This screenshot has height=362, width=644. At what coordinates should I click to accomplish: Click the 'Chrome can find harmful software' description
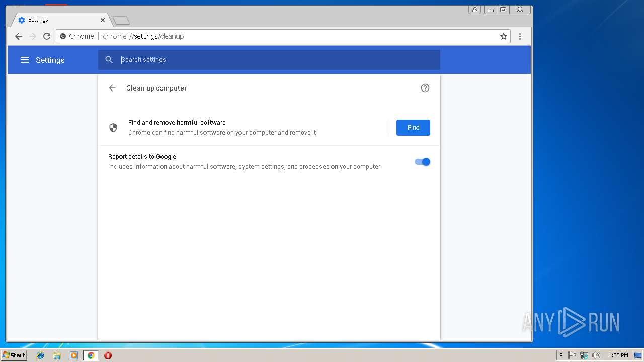[x=222, y=133]
